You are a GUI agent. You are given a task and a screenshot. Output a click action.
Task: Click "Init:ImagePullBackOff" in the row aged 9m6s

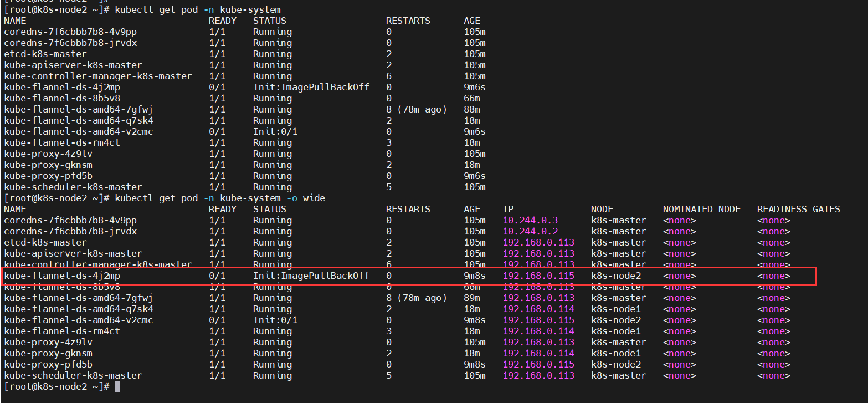311,87
